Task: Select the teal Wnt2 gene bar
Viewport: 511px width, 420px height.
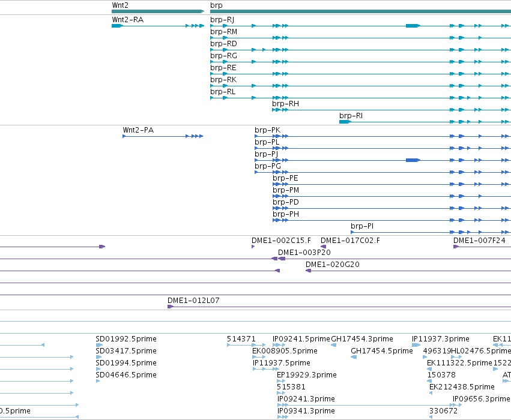Action: click(x=158, y=11)
